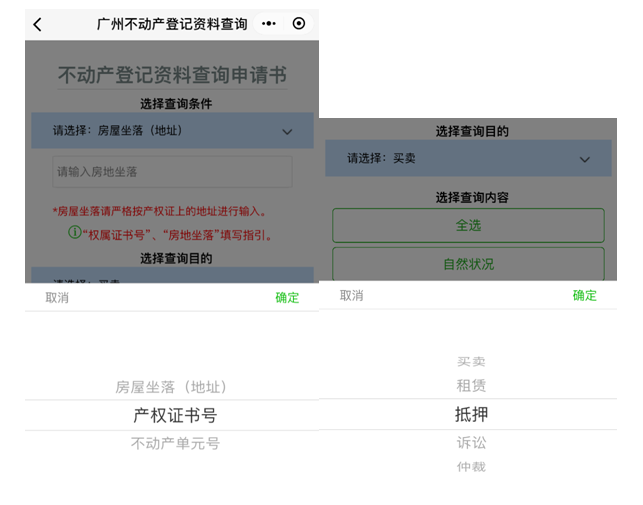The image size is (643, 505).
Task: Confirm 抵押 picker with 确定
Action: click(x=584, y=296)
